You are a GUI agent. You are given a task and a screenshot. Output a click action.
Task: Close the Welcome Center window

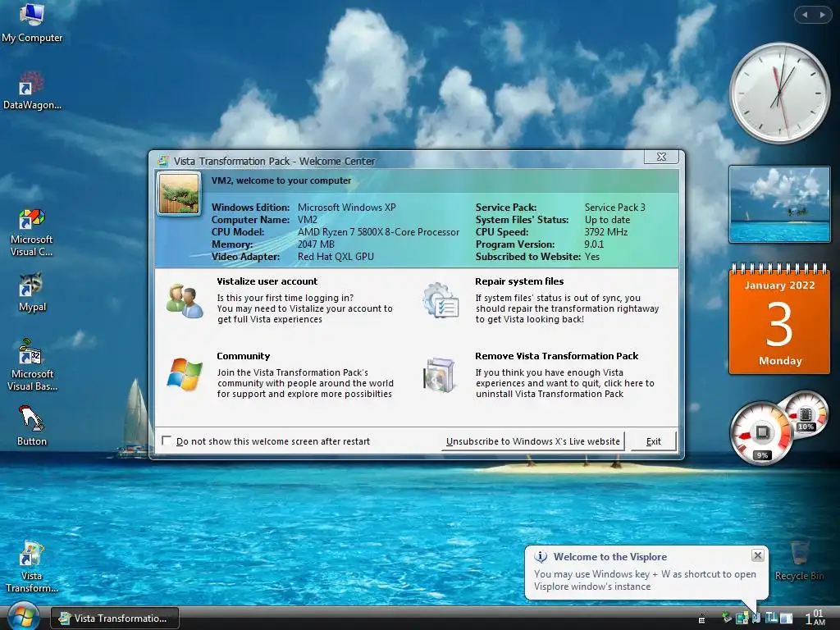[662, 157]
